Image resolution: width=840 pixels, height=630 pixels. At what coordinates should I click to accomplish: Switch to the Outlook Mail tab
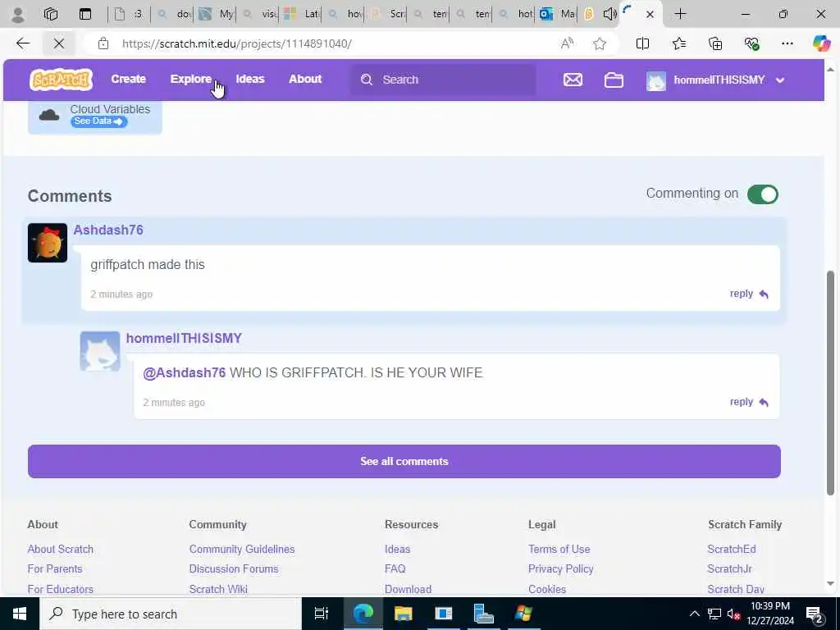pos(557,14)
